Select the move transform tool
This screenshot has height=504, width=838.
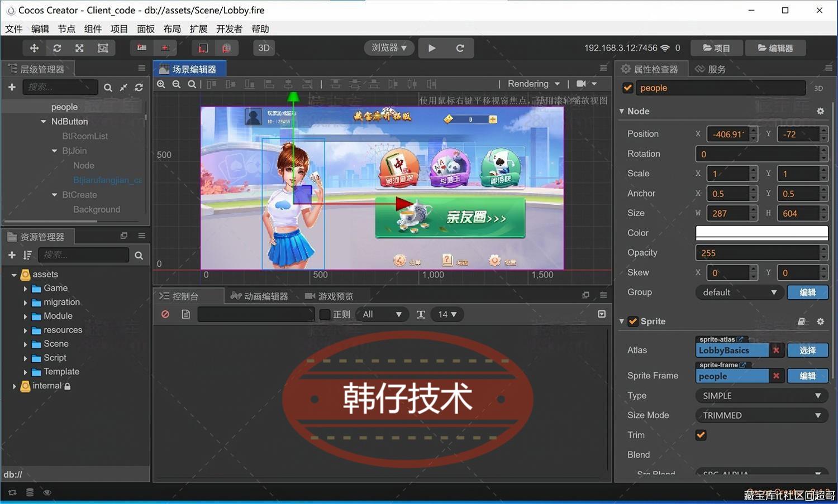click(x=34, y=48)
